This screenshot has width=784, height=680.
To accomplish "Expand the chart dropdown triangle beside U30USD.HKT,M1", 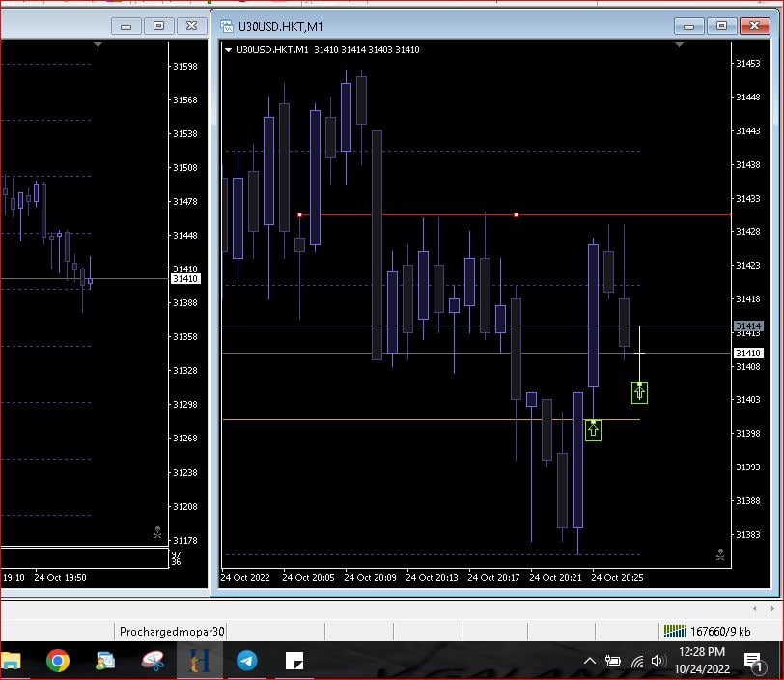I will click(228, 50).
